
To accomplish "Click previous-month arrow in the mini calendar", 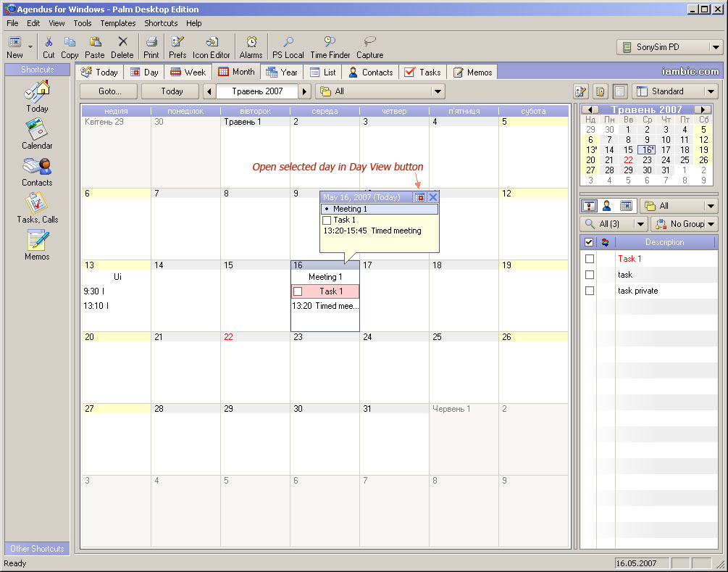I will pos(590,109).
